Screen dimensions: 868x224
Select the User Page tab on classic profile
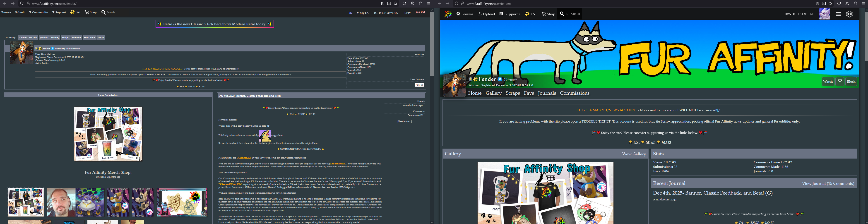[11, 37]
